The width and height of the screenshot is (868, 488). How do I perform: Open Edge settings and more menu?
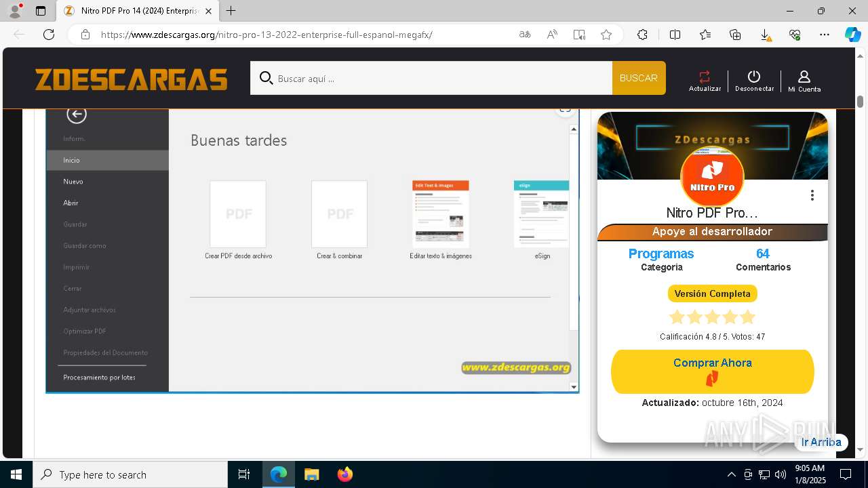point(825,35)
